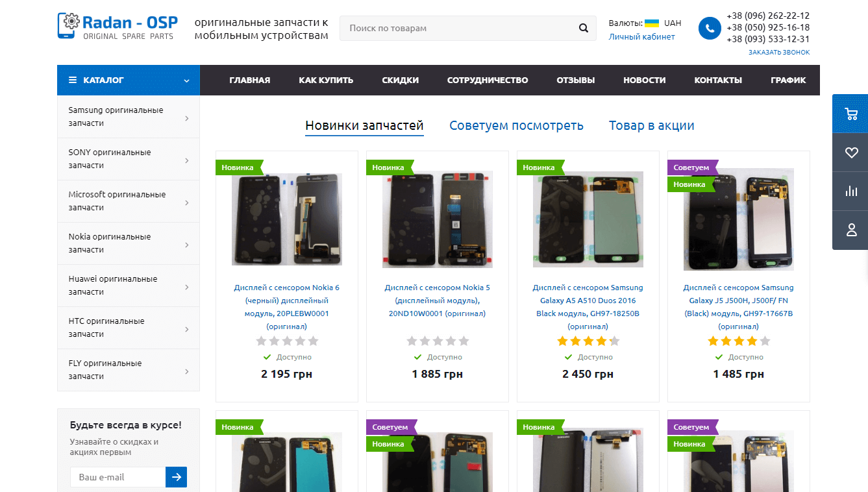Click the search magnifier icon
Image resolution: width=868 pixels, height=492 pixels.
coord(583,29)
